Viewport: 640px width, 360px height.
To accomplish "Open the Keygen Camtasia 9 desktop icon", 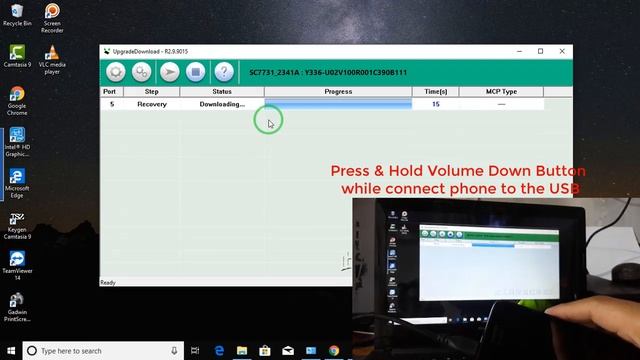I will (17, 225).
